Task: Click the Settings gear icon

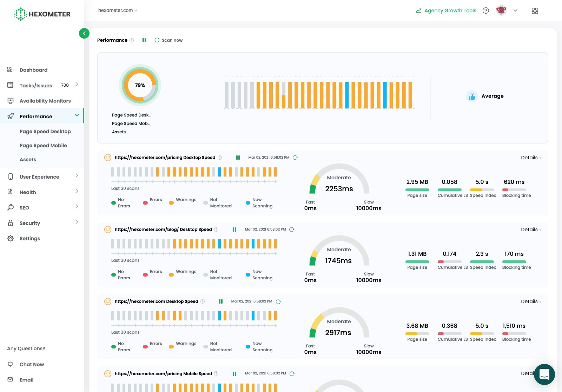Action: [11, 238]
